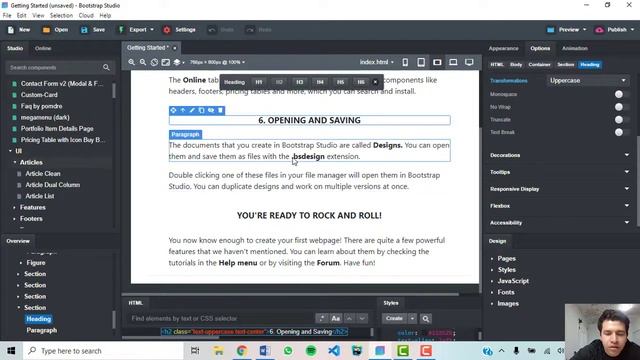This screenshot has width=640, height=360.
Task: Switch to laptop preview size
Action: point(453,62)
